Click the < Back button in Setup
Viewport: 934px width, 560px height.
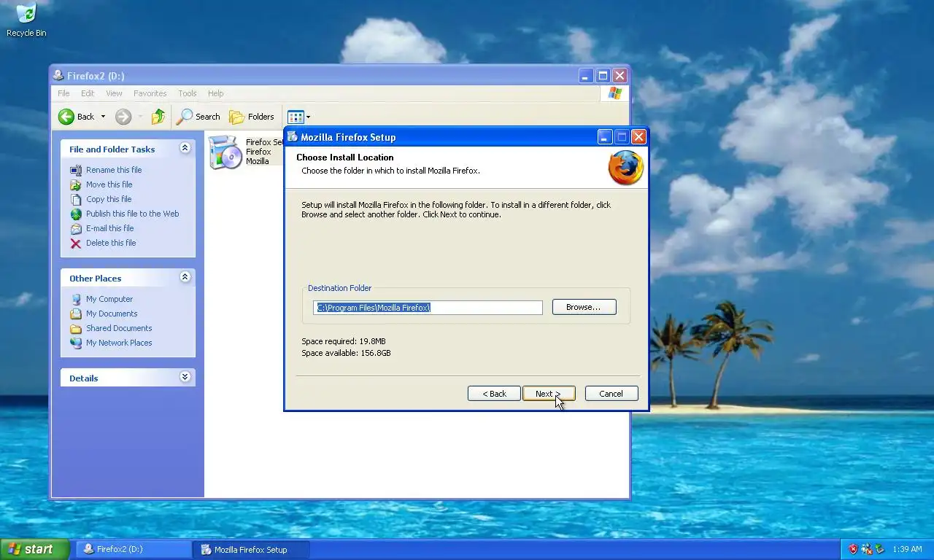tap(494, 394)
